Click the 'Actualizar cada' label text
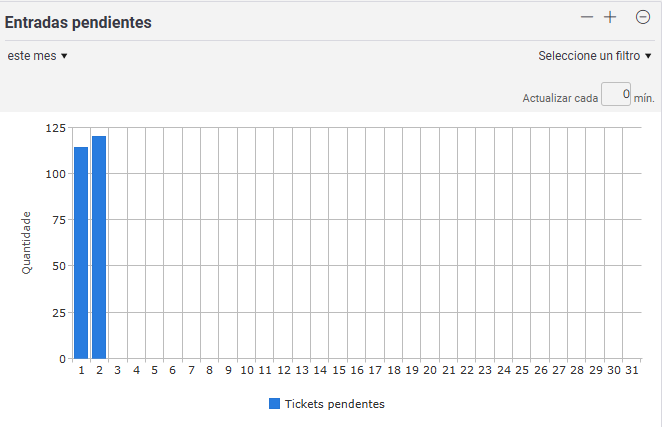Viewport: 662px width, 427px height. (x=560, y=98)
